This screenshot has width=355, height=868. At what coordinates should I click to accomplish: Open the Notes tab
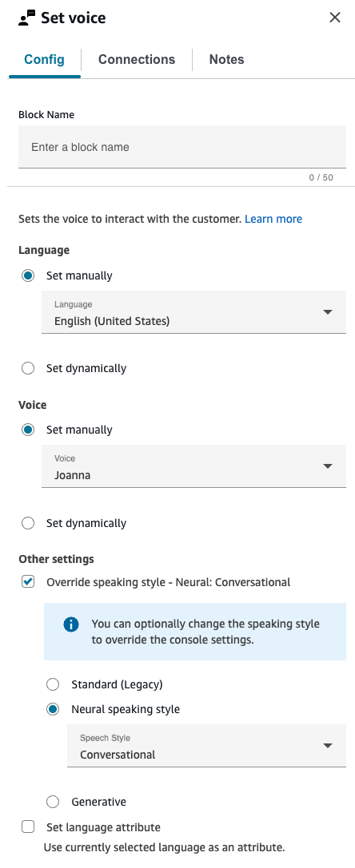pos(226,59)
